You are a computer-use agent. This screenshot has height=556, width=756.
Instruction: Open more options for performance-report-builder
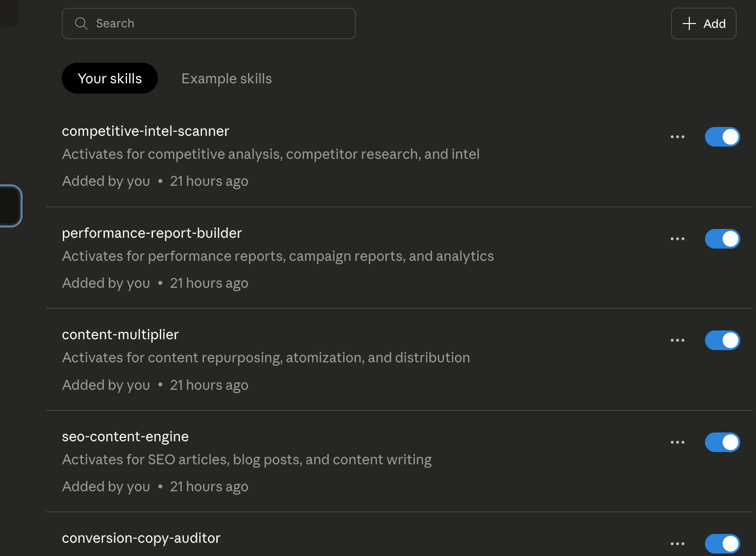pos(678,239)
